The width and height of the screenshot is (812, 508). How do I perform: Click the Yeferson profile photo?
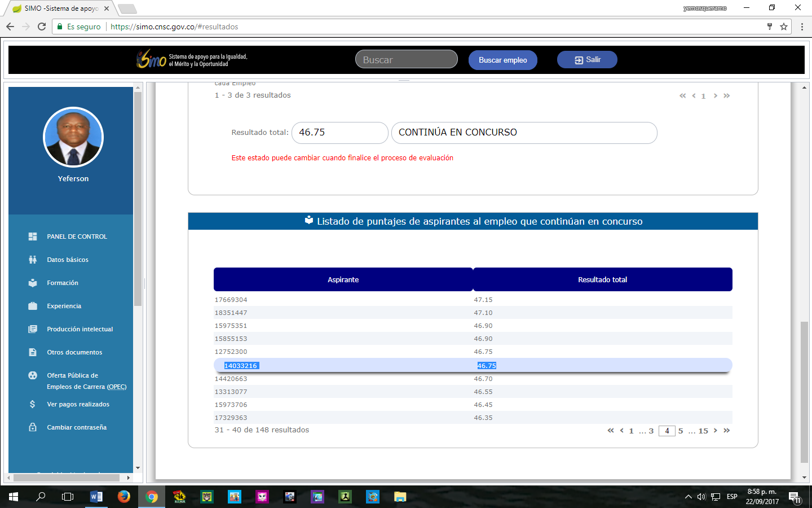(73, 137)
